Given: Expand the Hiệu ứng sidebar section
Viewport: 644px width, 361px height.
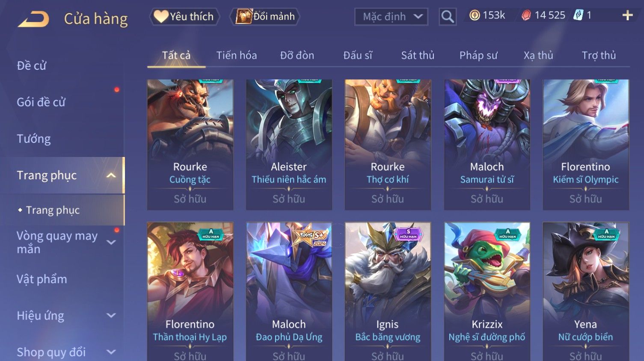Looking at the screenshot, I should point(111,316).
